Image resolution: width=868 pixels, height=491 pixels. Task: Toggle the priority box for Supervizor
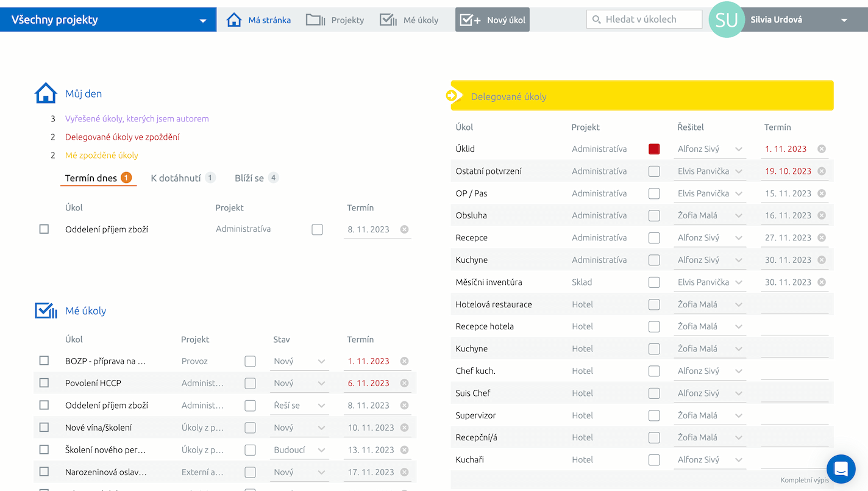654,415
